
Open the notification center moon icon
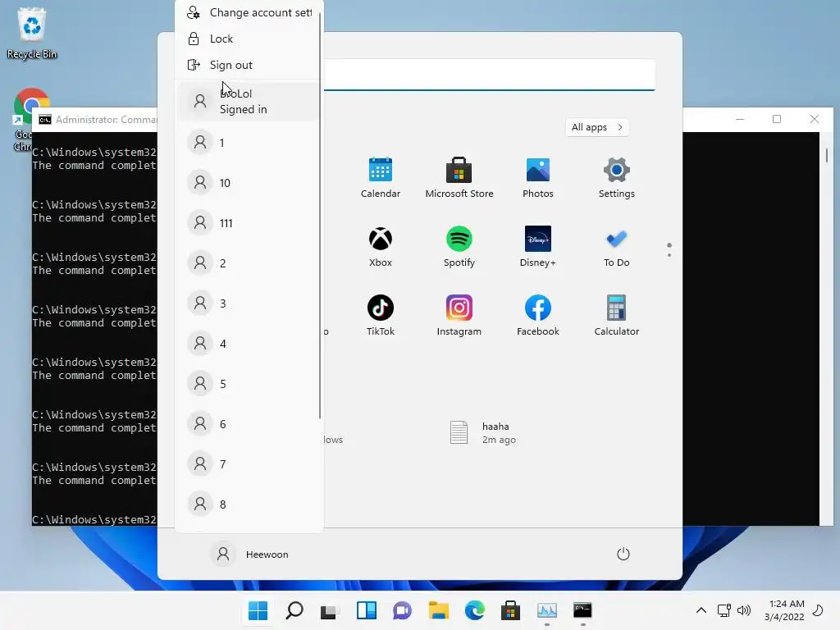point(818,610)
